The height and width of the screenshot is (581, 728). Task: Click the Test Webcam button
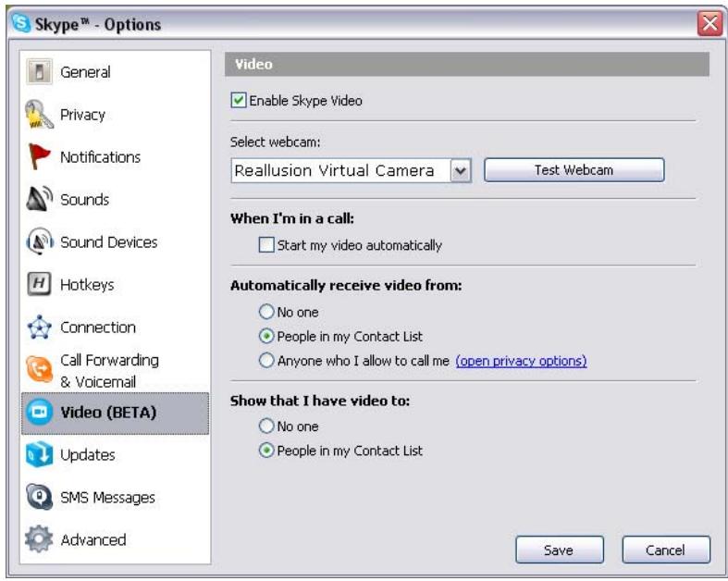pos(574,170)
